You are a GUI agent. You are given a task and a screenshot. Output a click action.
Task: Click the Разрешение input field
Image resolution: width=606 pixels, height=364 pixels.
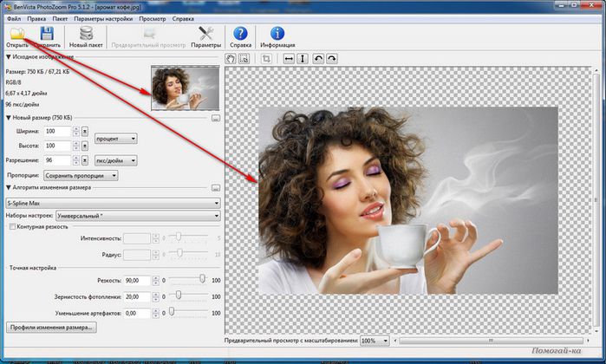(57, 160)
